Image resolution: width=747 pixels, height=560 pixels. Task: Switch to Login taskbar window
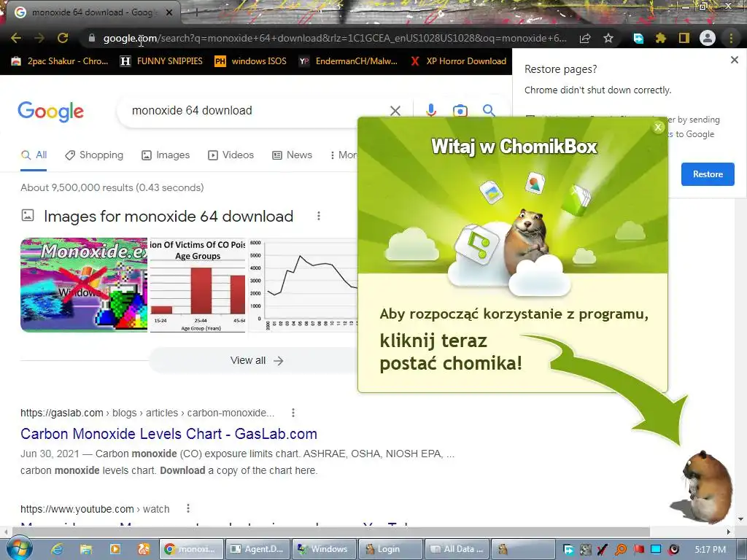point(390,549)
